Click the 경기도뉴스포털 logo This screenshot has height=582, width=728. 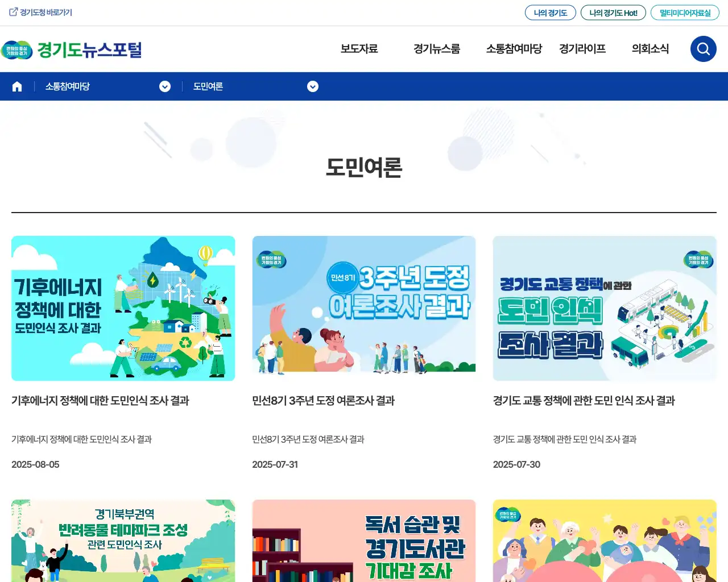[72, 50]
